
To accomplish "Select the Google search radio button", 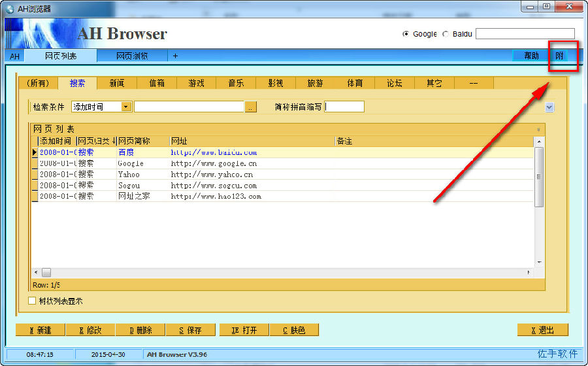I will point(406,34).
